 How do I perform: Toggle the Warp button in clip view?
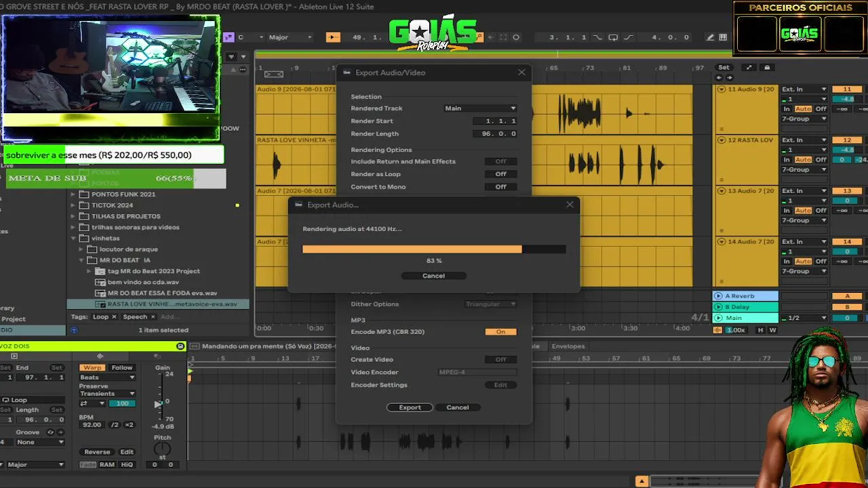tap(92, 368)
